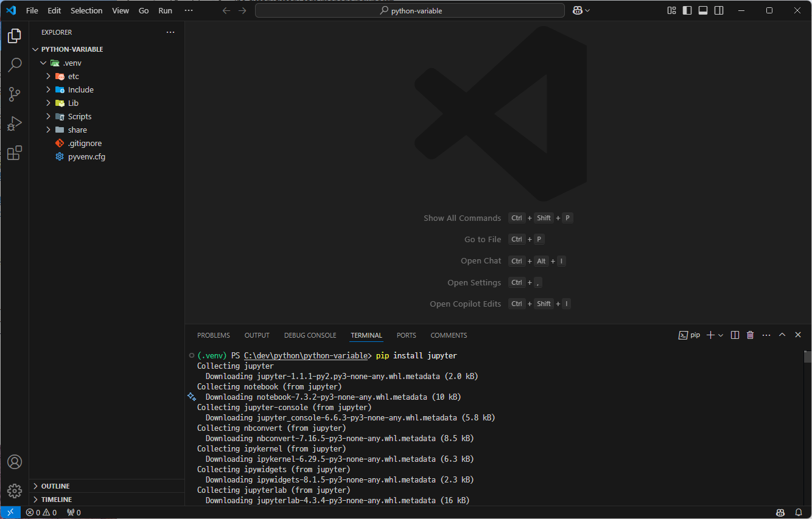Expand the Lib folder
The width and height of the screenshot is (812, 519).
click(48, 103)
